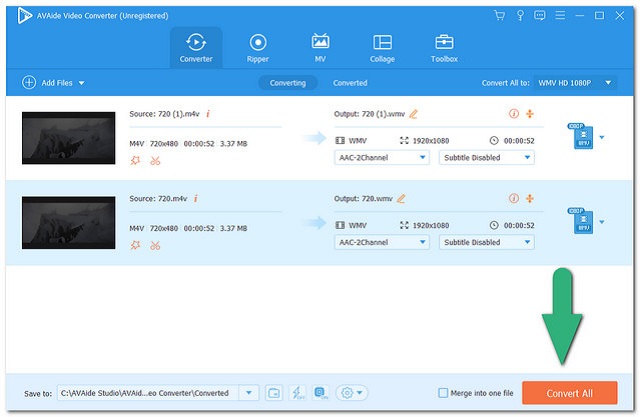Screen dimensions: 640x417
Task: Click the Add Files plus icon
Action: pos(29,82)
